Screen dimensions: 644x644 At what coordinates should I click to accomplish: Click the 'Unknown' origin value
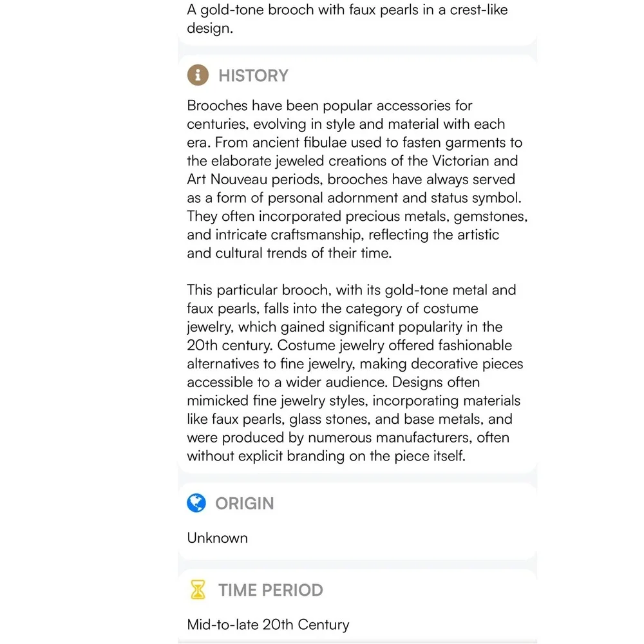click(x=217, y=538)
